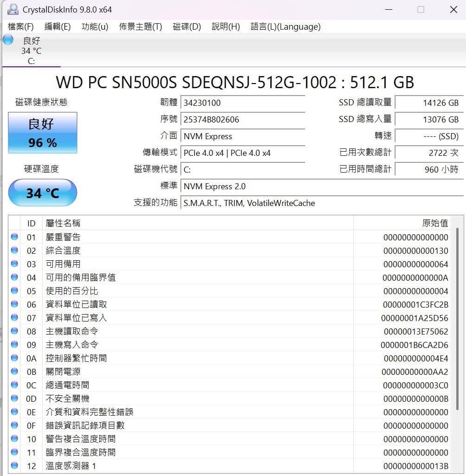Click the 序號 serial number field
Viewport: 466px width, 476px height.
243,119
